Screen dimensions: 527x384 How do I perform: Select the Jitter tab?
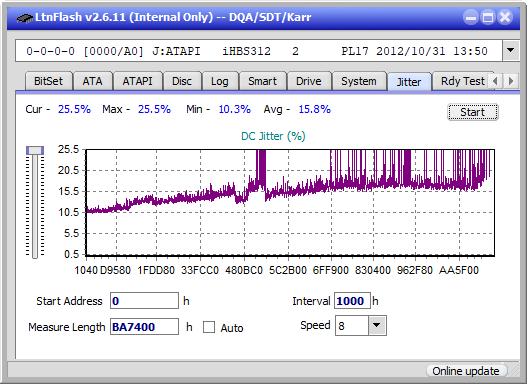pyautogui.click(x=409, y=82)
